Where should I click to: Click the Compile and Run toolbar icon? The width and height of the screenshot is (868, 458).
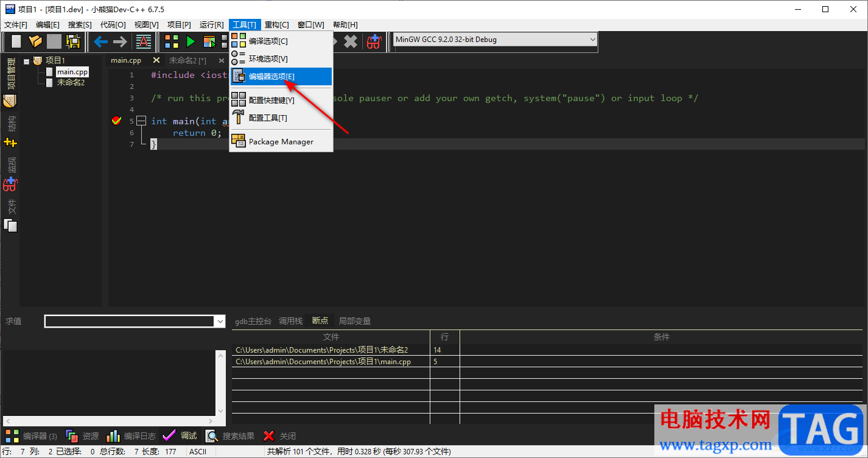(x=209, y=41)
